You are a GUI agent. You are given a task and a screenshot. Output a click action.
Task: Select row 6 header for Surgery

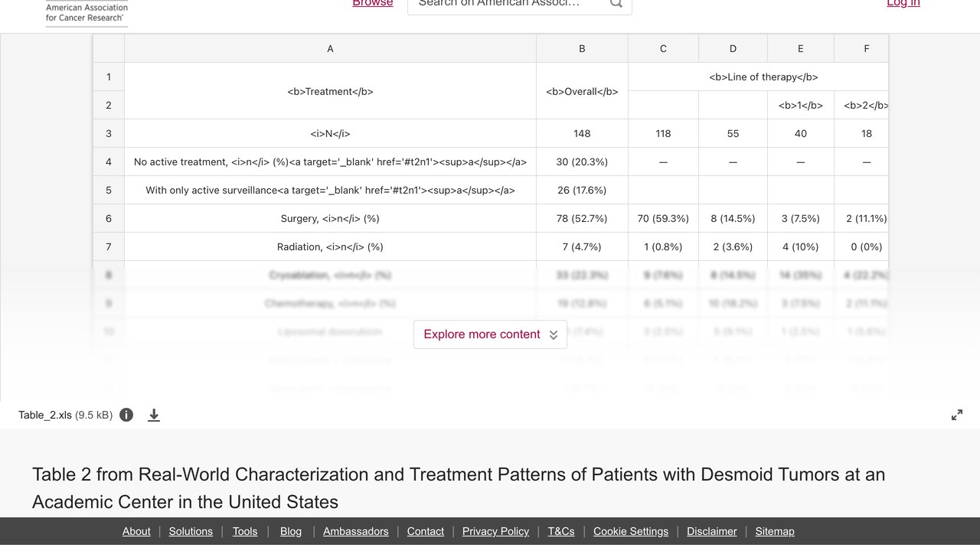tap(109, 218)
